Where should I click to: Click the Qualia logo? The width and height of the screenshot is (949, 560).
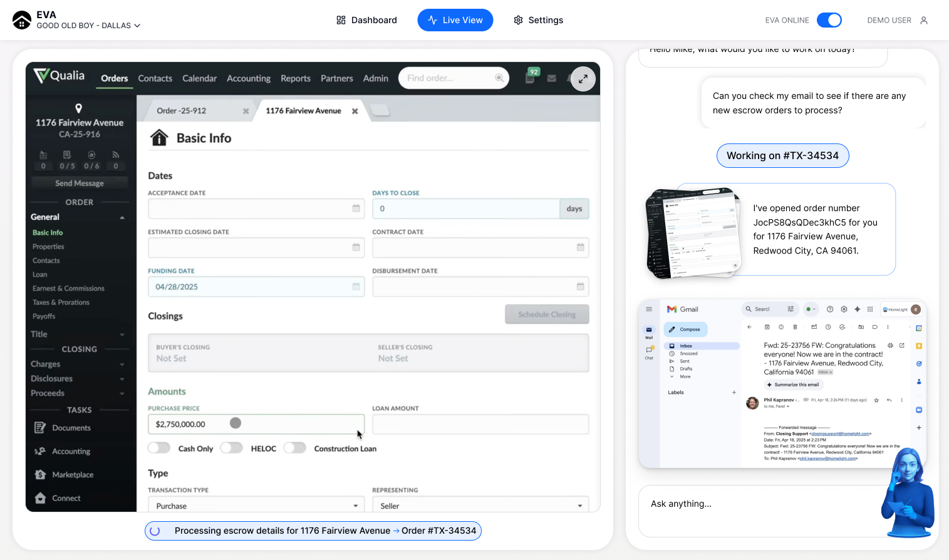[x=59, y=76]
